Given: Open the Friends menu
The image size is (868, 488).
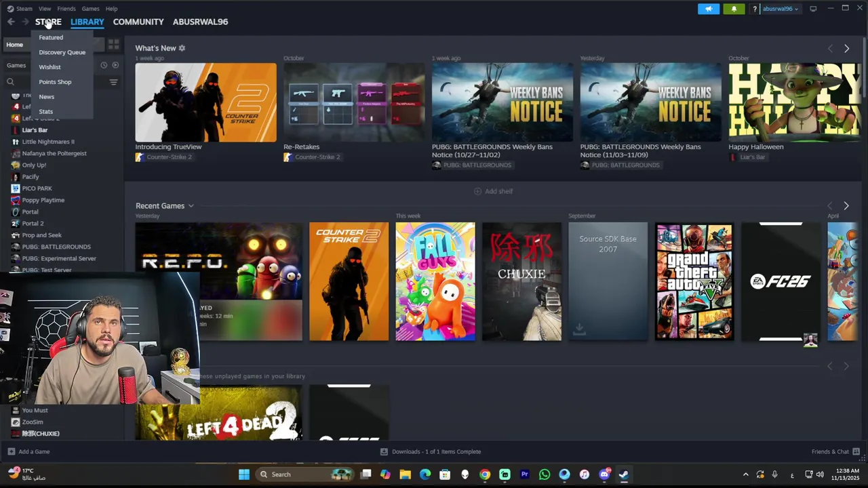Looking at the screenshot, I should click(66, 9).
